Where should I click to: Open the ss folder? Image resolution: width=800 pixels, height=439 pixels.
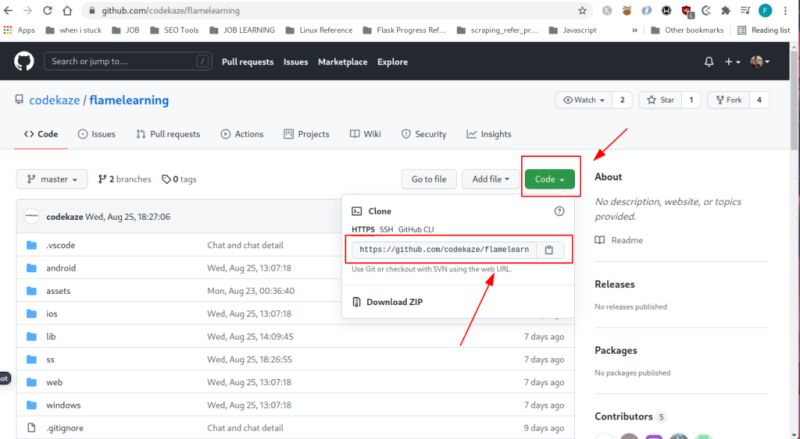tap(50, 359)
